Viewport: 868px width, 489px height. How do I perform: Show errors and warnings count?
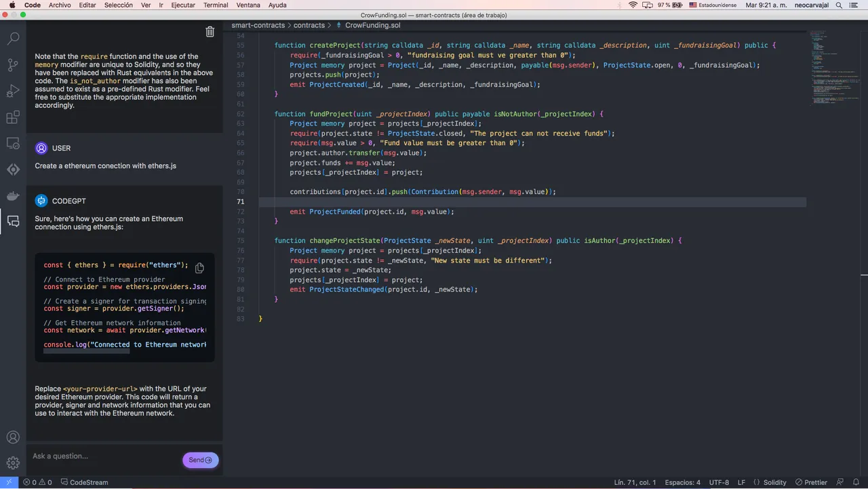pyautogui.click(x=37, y=482)
